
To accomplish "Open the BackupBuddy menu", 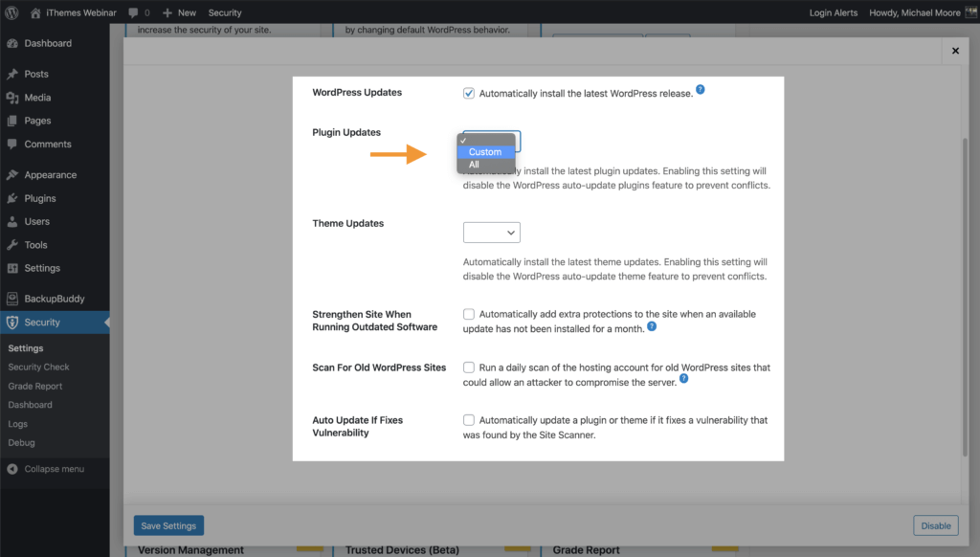I will (55, 299).
